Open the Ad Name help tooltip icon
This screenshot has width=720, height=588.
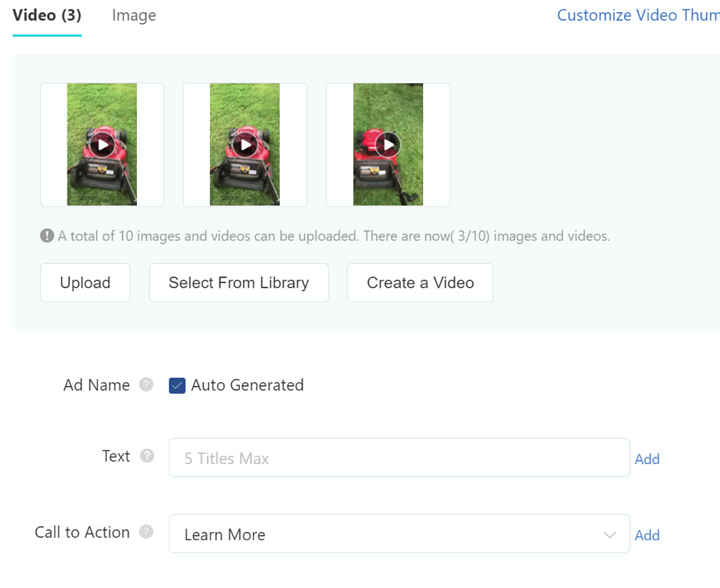[x=146, y=385]
